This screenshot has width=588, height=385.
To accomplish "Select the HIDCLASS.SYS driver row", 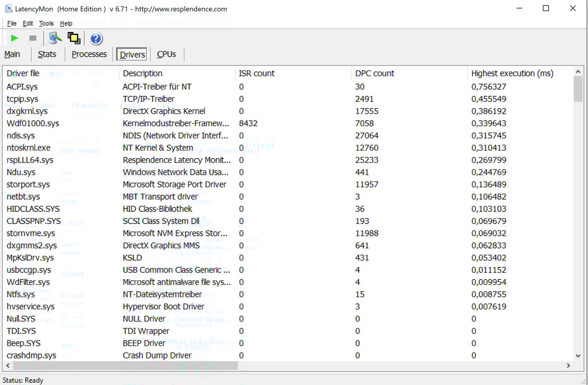I will click(289, 209).
